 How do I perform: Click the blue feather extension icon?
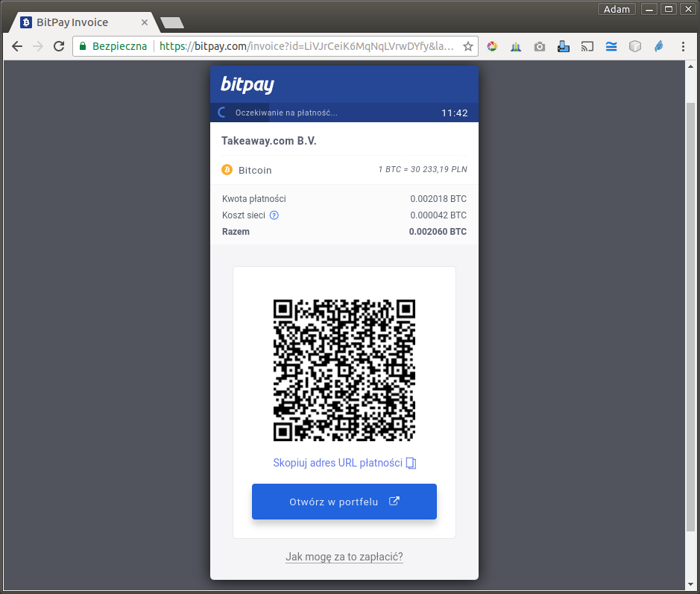pos(659,46)
